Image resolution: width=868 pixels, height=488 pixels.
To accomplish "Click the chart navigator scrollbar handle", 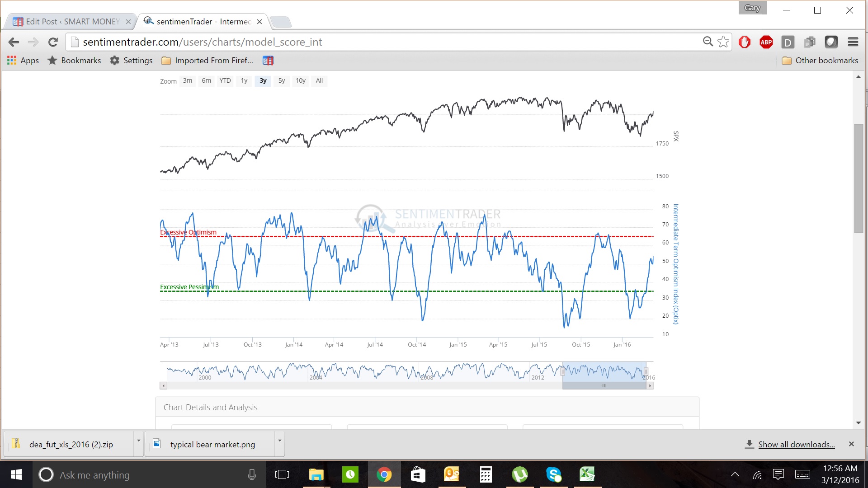I will (x=604, y=386).
